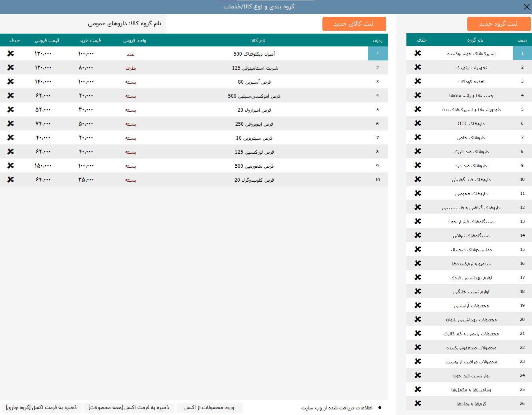532x415 pixels.
Task: Click the نام گروه column header
Action: tap(475, 40)
